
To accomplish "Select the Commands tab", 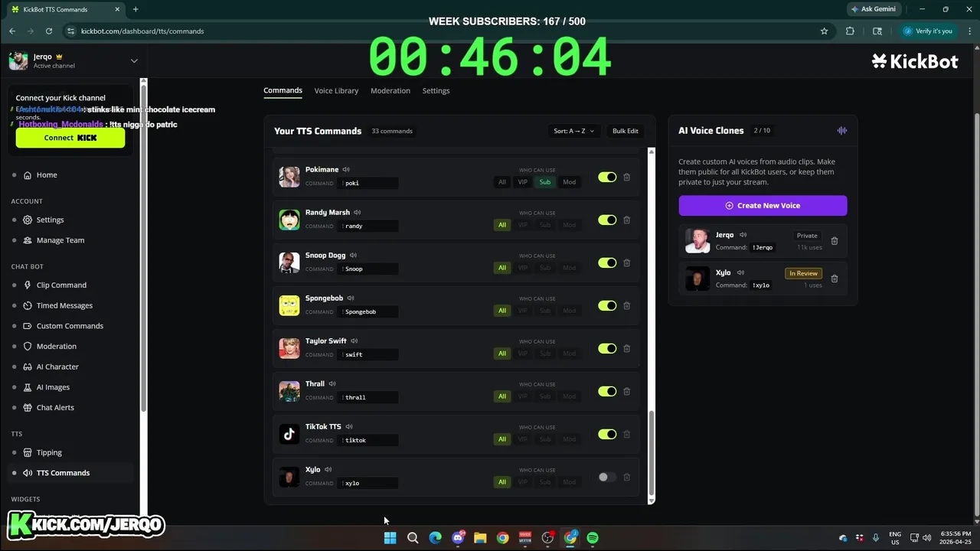I will (283, 90).
